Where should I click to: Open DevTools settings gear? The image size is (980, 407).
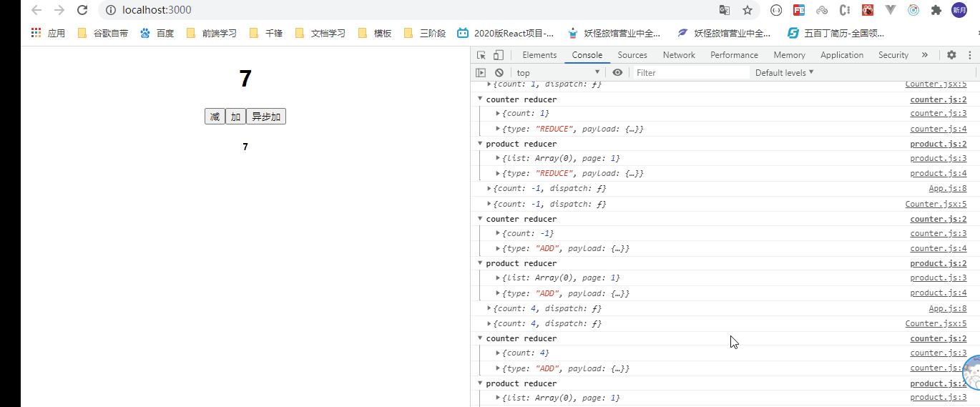951,55
